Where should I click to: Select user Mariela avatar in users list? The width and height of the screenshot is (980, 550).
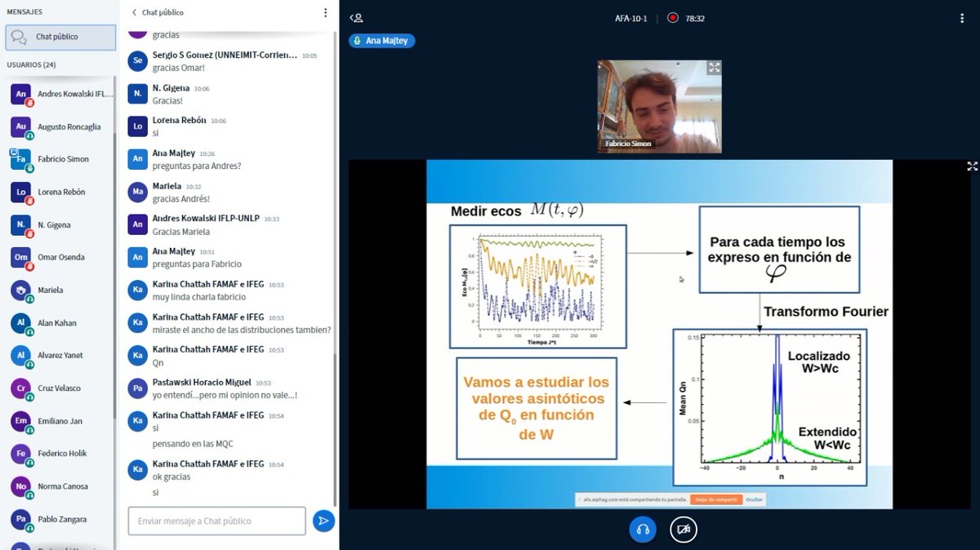[21, 291]
